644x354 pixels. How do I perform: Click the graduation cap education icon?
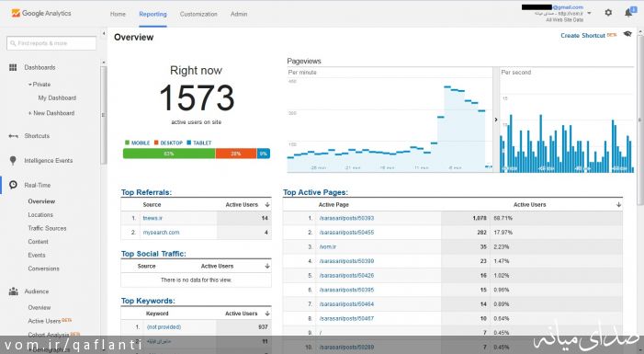point(627,34)
